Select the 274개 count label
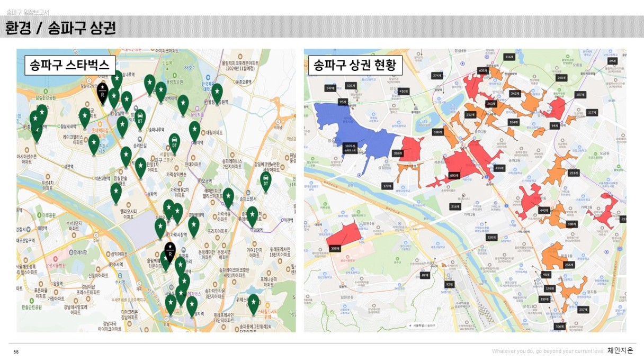This screenshot has width=644, height=362. coord(437,76)
